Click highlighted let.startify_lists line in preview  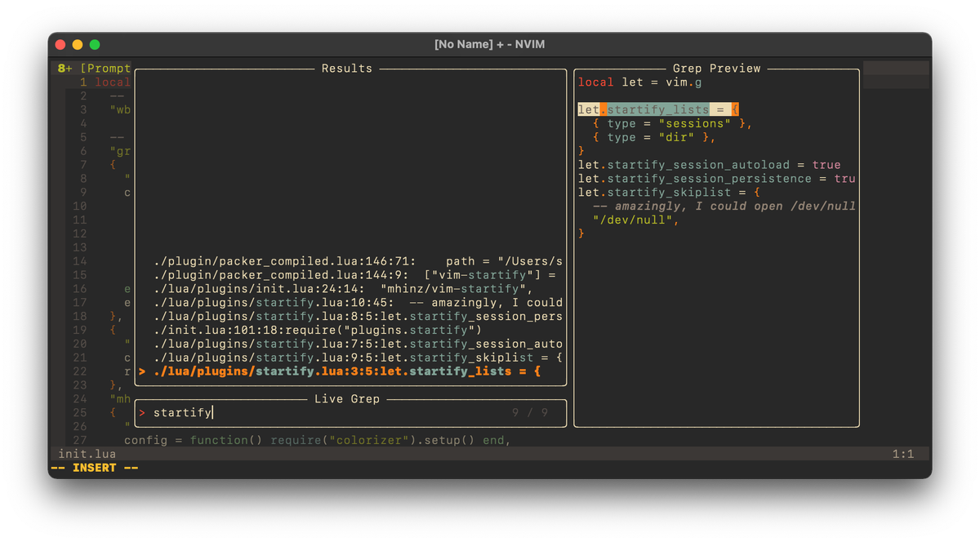click(x=658, y=109)
